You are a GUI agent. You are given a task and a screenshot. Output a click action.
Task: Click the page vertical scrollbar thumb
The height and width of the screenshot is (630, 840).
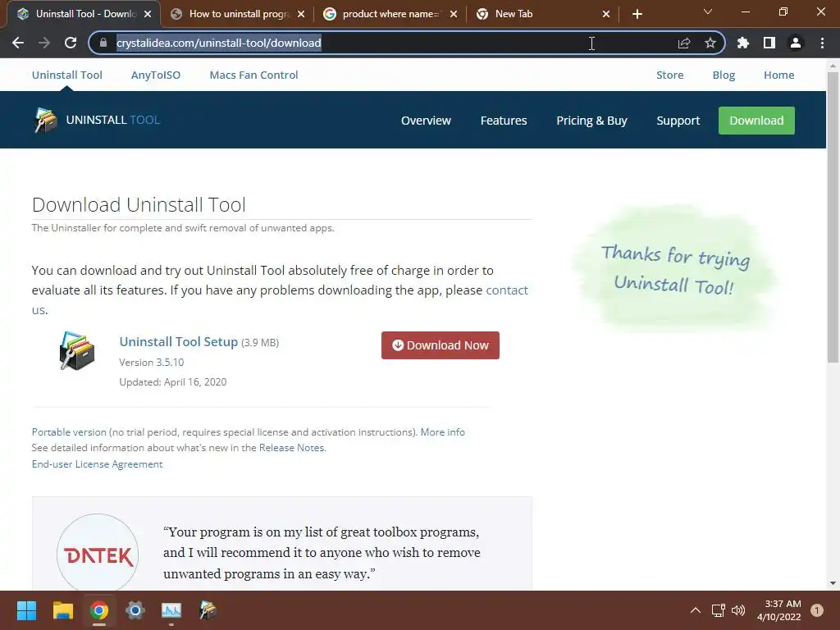[x=833, y=217]
